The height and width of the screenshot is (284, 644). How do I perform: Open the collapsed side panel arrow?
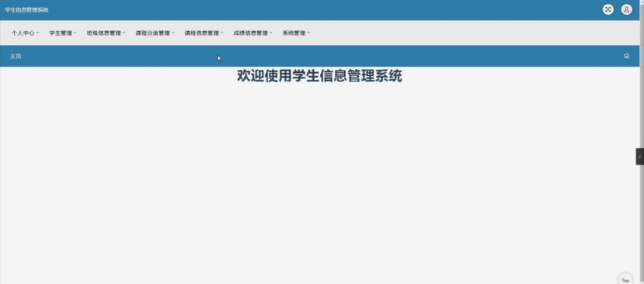click(639, 157)
